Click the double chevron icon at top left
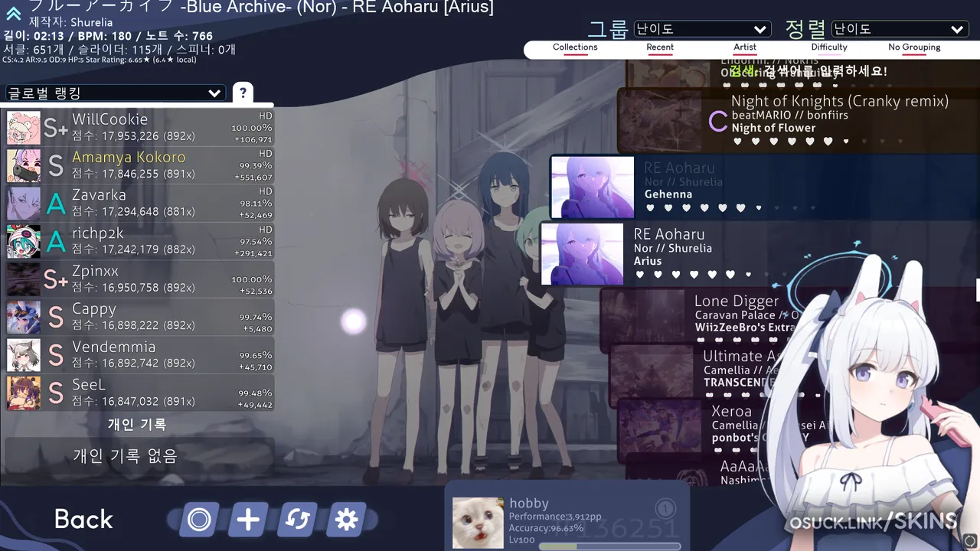Screen dimensions: 980x551 click(13, 14)
